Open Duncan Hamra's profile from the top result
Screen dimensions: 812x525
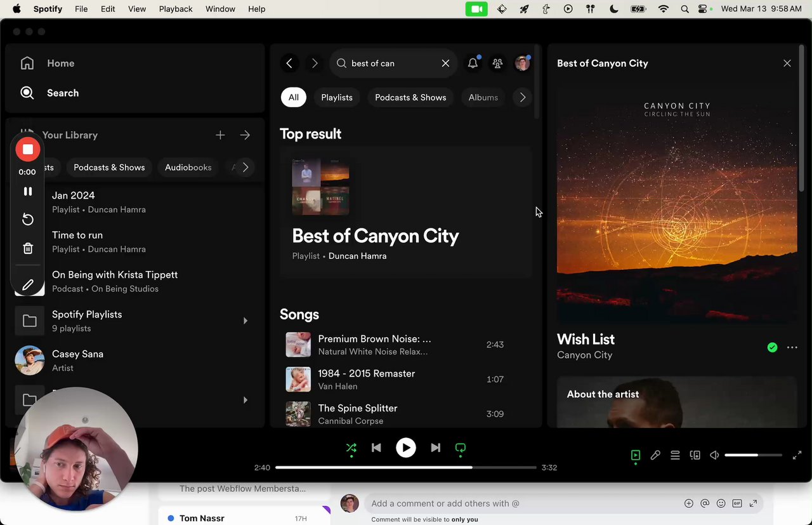coord(357,256)
